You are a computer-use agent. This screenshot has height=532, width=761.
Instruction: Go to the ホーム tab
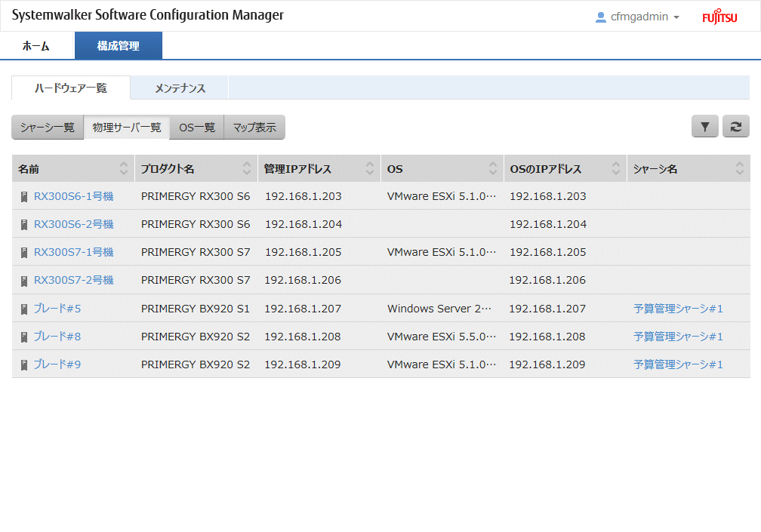pyautogui.click(x=36, y=46)
